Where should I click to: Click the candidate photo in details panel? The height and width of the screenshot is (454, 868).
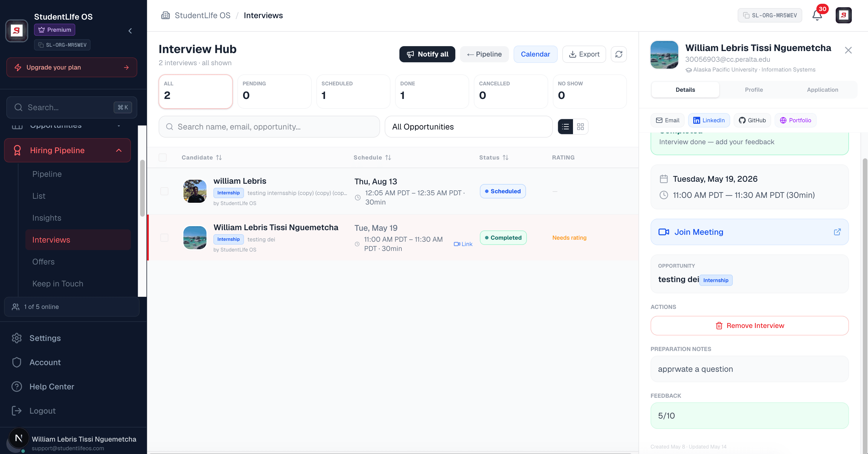(664, 55)
